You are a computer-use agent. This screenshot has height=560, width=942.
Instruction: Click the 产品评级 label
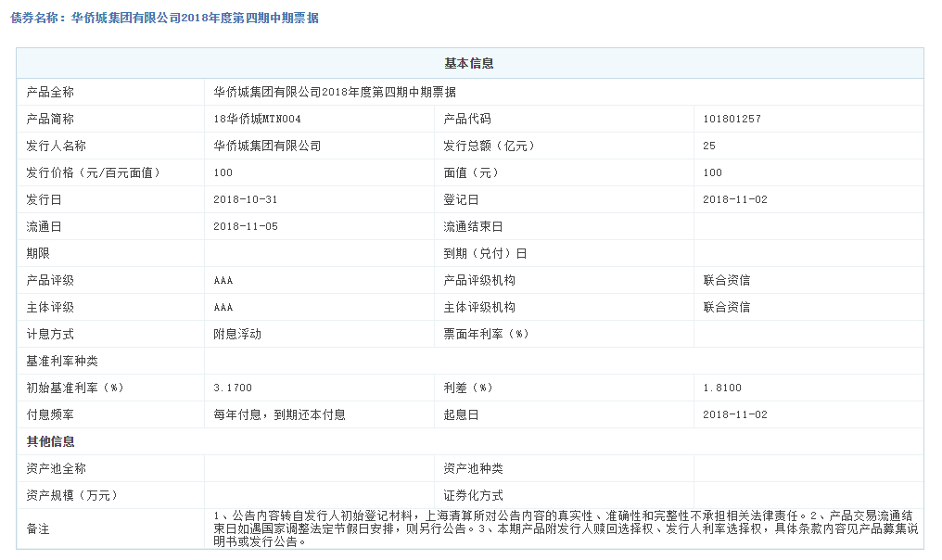(50, 281)
